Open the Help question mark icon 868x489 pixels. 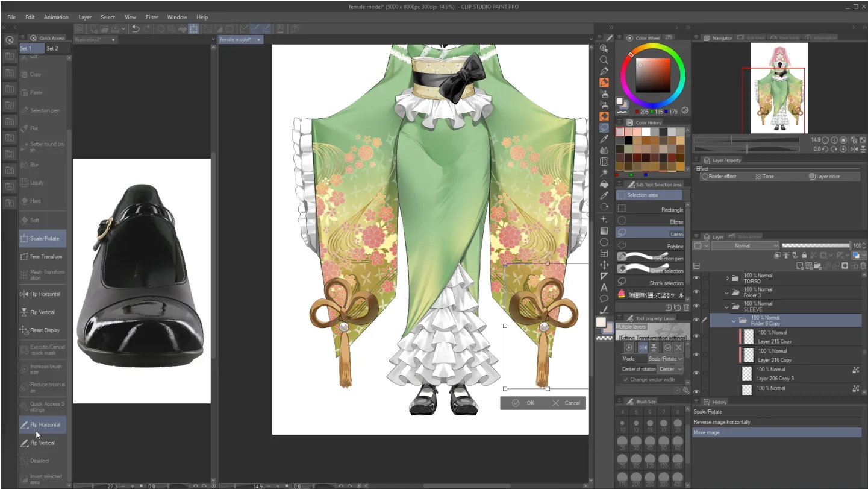(295, 28)
